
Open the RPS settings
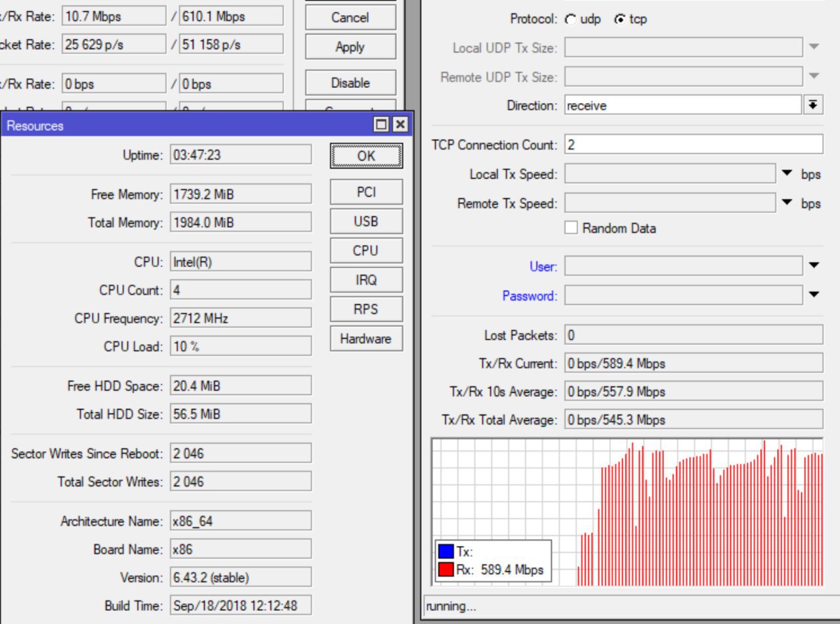(366, 309)
